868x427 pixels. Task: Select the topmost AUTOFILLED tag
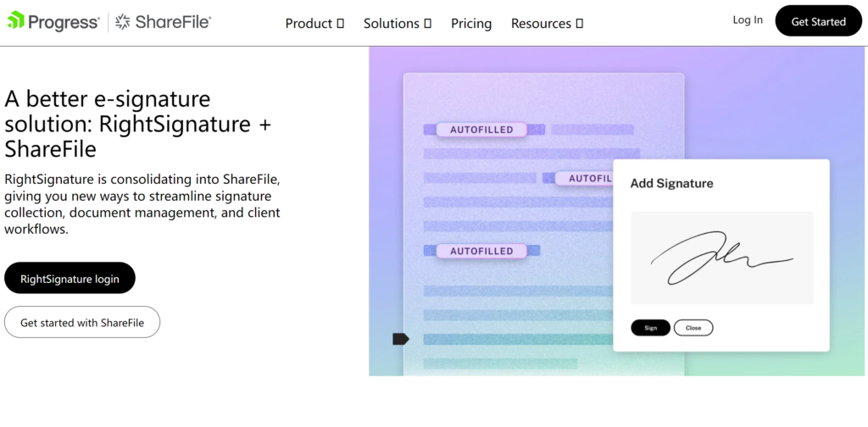coord(481,130)
